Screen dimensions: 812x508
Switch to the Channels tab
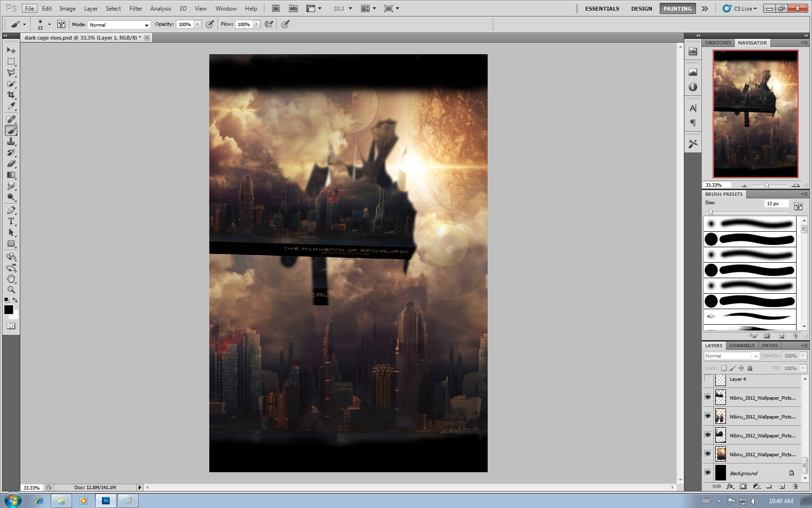coord(742,345)
